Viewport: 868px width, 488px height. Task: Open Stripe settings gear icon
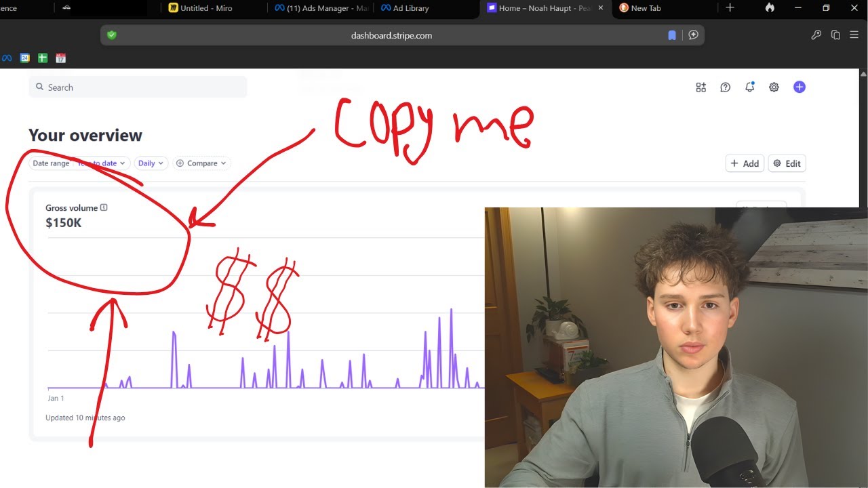pos(774,87)
